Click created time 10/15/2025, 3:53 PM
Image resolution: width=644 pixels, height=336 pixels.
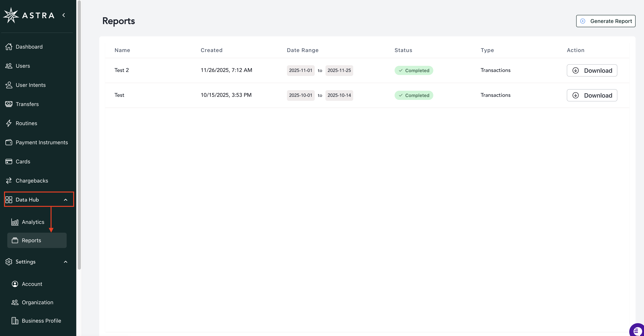[226, 95]
